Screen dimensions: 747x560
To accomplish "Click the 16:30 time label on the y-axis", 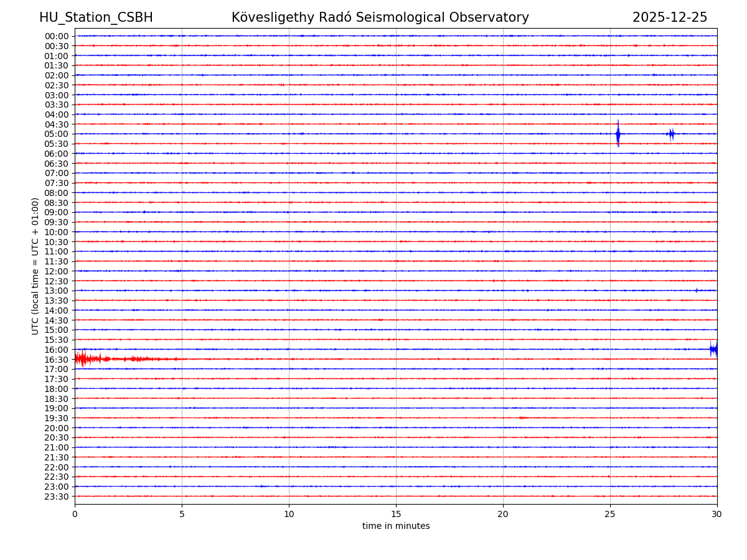I will click(x=57, y=360).
